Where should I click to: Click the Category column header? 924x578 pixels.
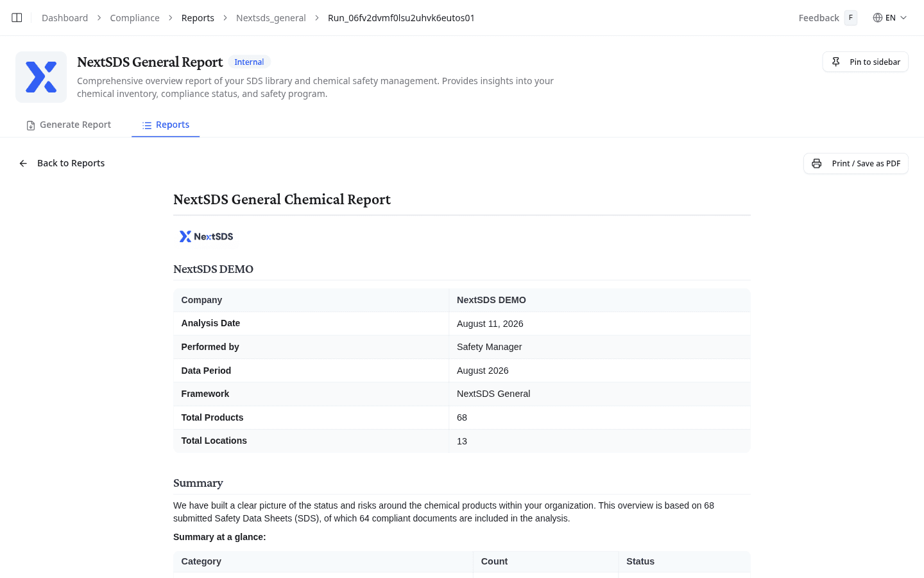201,561
